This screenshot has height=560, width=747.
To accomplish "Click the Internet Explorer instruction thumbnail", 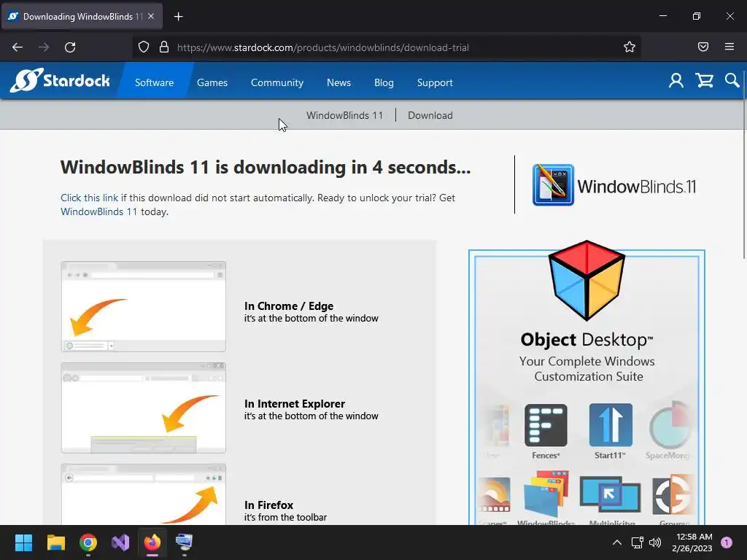I will [x=144, y=408].
